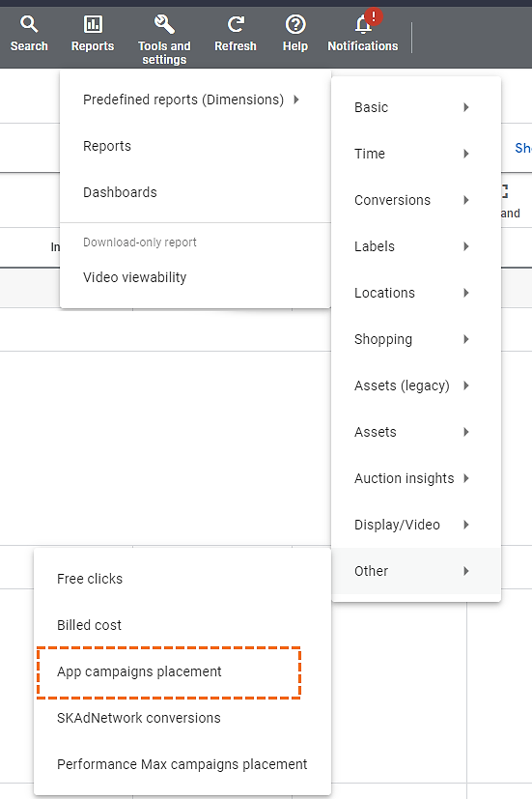Screen dimensions: 532x799
Task: Open Tools and settings wrench icon
Action: (x=164, y=24)
